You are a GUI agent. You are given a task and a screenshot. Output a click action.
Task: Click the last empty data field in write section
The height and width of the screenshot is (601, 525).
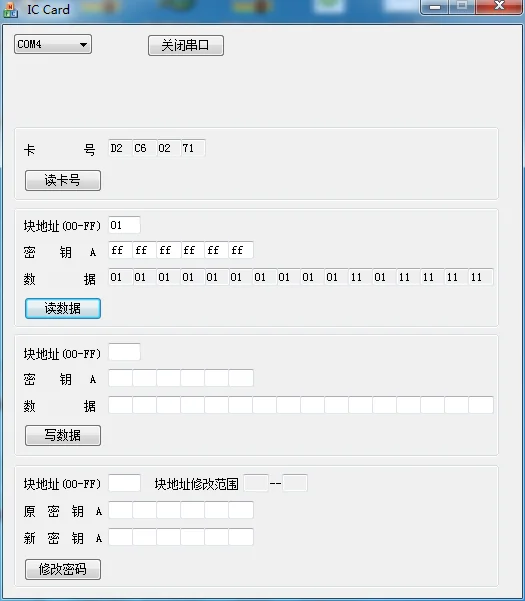point(481,405)
